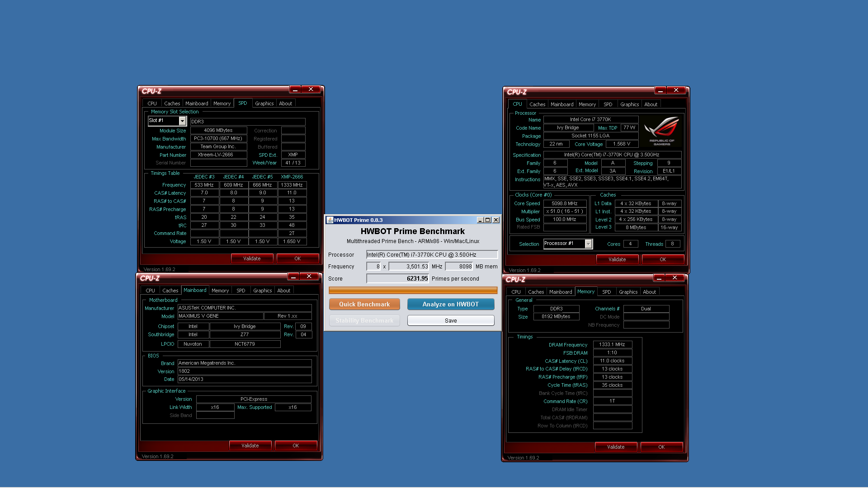Open Memory tab in CPU info CPU-Z window
Screen dimensions: 868x488
click(x=587, y=104)
